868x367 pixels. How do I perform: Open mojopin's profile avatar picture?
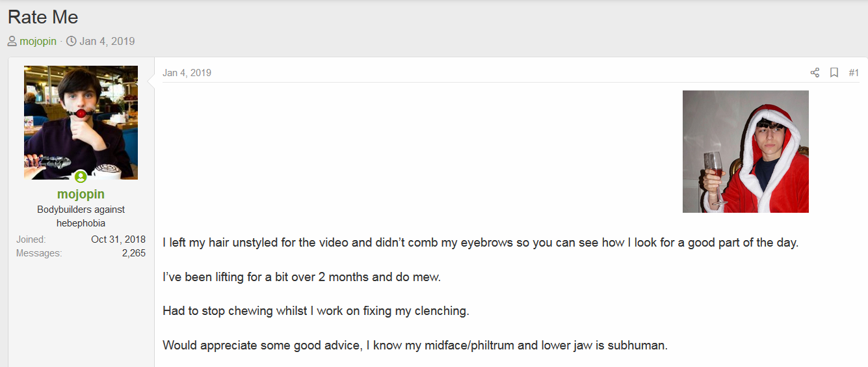(81, 122)
